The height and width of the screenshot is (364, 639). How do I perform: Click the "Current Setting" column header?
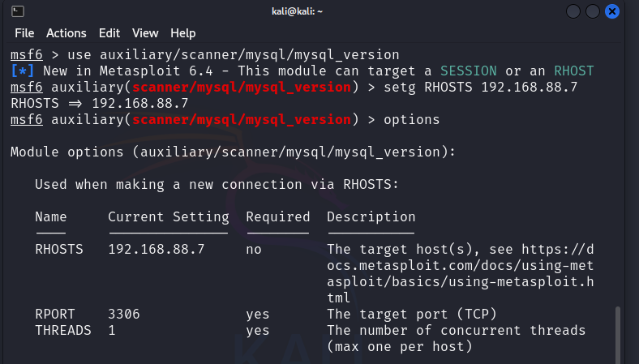coord(169,216)
